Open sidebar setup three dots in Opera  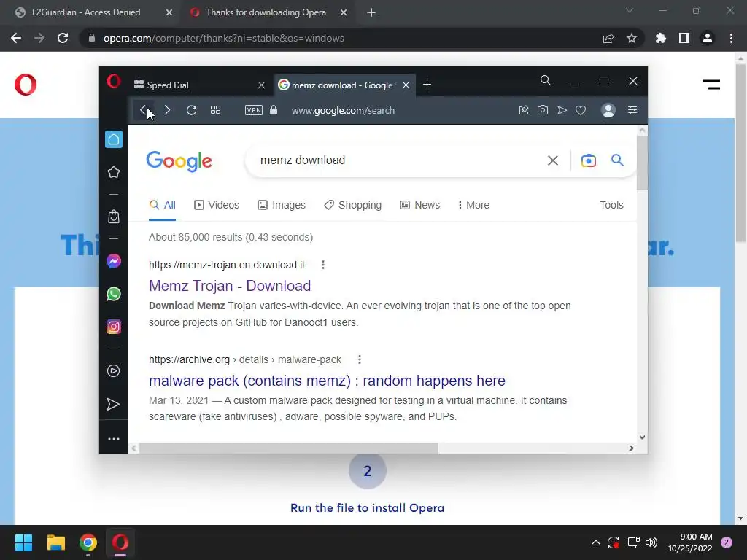click(x=113, y=439)
